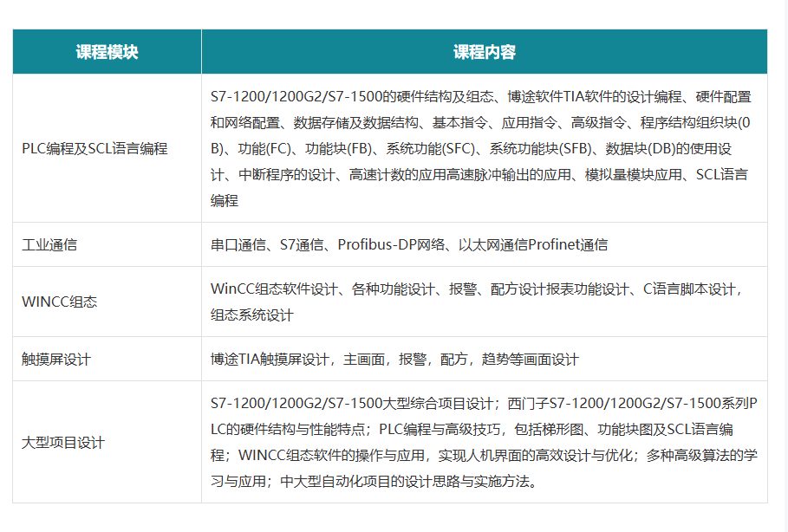Screen dimensions: 788x532
Task: Click the WINCC组态 module cell
Action: (107, 302)
